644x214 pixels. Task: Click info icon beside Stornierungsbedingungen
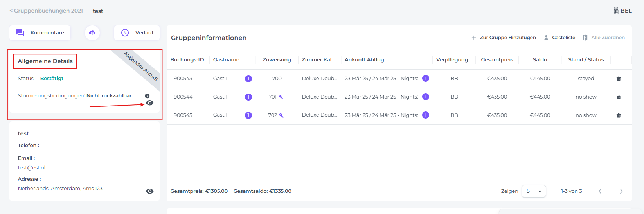tap(147, 96)
